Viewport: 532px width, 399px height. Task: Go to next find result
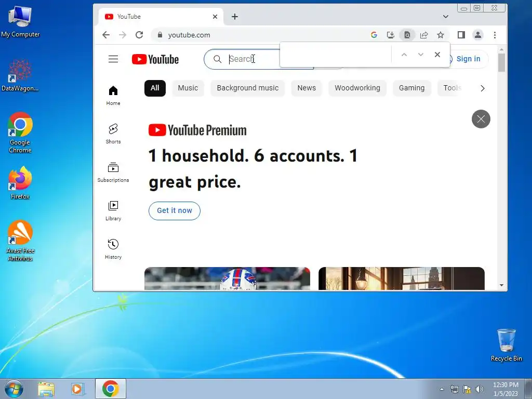(x=421, y=55)
